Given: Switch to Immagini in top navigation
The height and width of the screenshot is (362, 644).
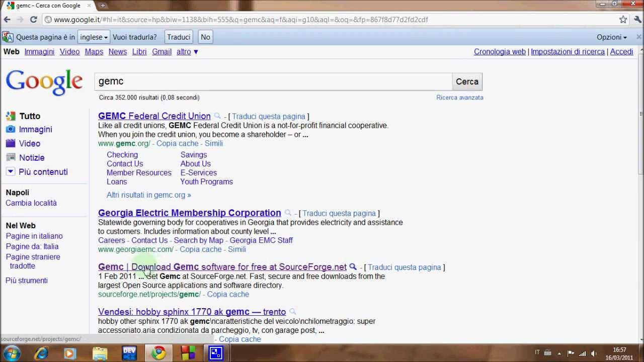Looking at the screenshot, I should pos(39,52).
